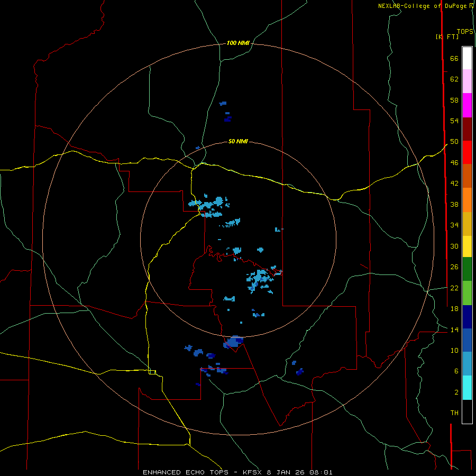Click the bright yellow legend swatch
This screenshot has width=476, height=476.
[467, 246]
